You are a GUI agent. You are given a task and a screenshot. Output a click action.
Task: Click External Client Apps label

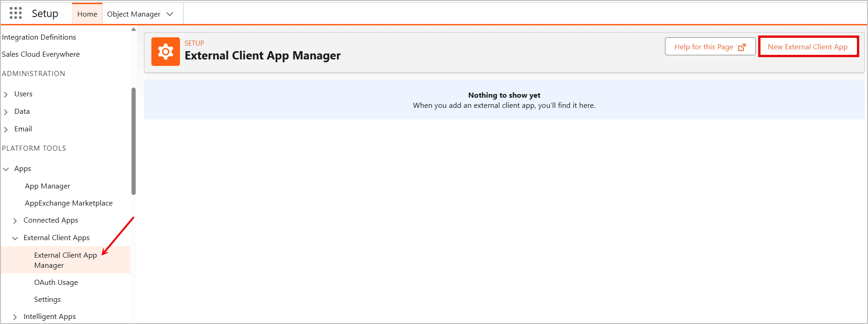tap(56, 238)
